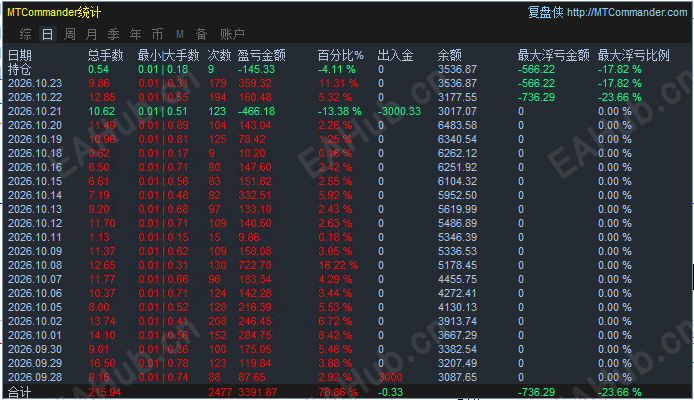
Task: Click the 6262.12 balance value
Action: click(457, 154)
